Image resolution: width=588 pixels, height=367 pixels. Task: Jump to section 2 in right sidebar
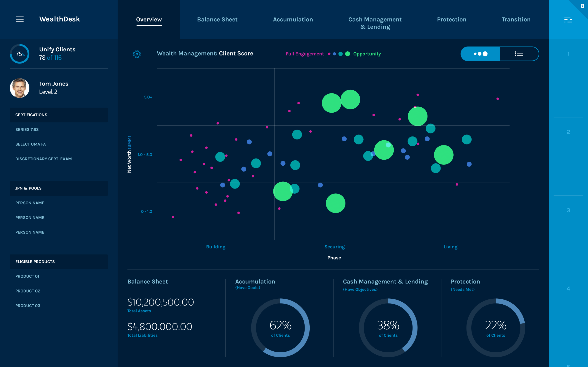[x=568, y=132]
